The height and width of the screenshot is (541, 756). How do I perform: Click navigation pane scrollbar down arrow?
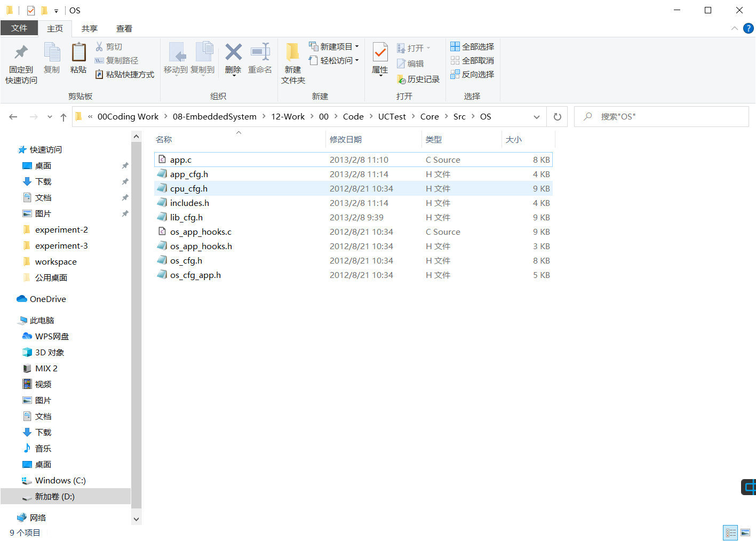point(136,519)
